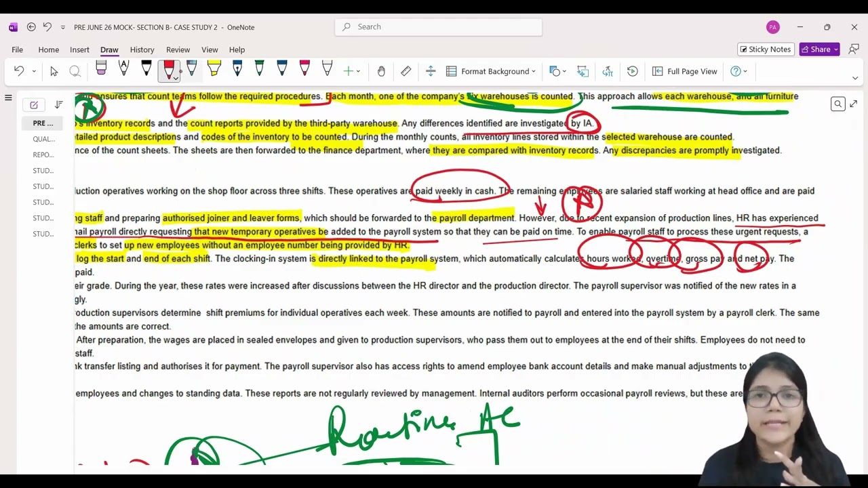Open the Share dropdown button
868x488 pixels.
pos(819,49)
